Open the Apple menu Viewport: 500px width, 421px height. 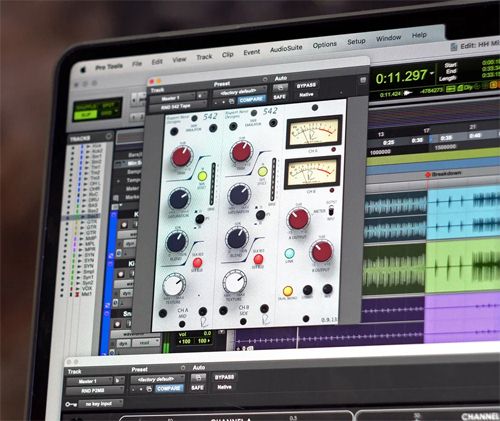tap(83, 70)
